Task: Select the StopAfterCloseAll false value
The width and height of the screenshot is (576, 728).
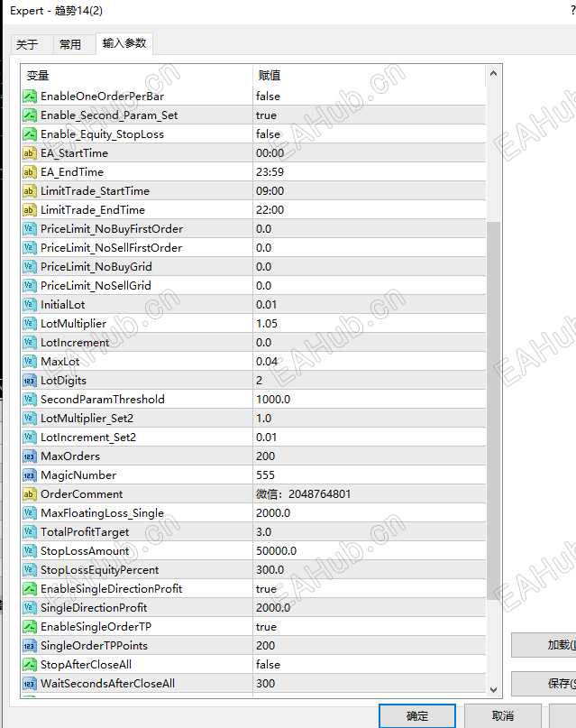Action: point(268,664)
